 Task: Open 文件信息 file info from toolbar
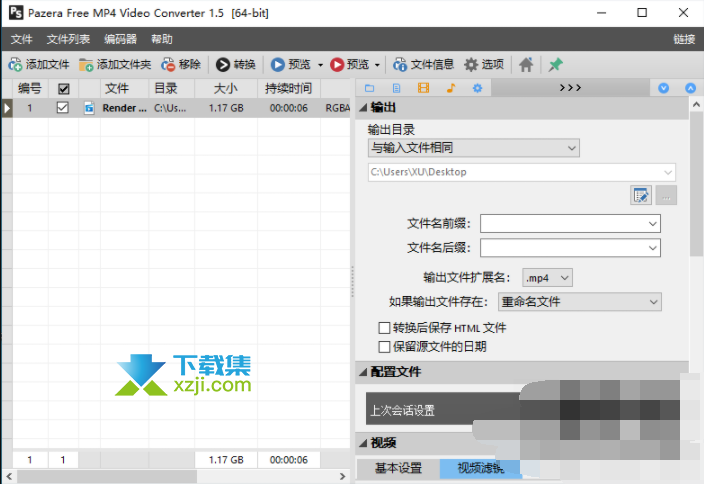(x=423, y=65)
